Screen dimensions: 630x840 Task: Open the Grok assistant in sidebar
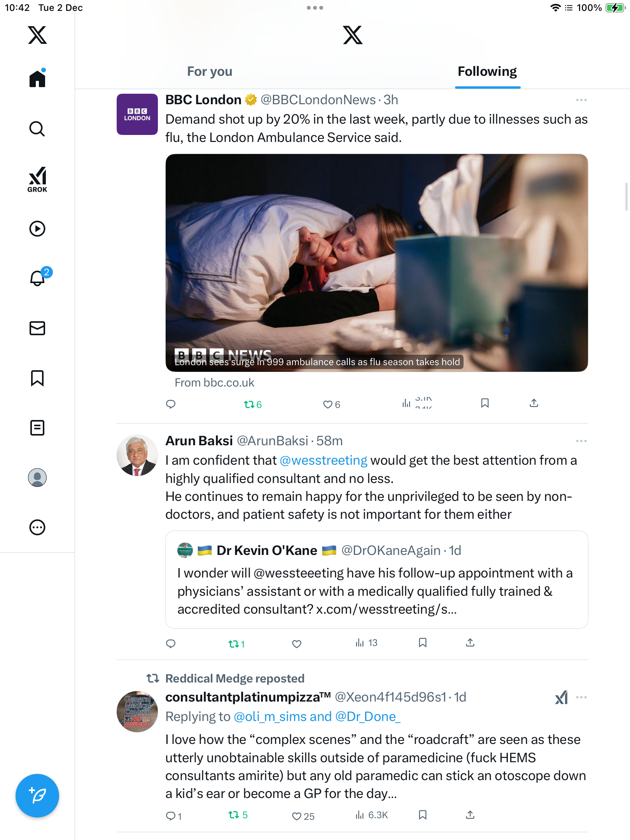click(37, 179)
